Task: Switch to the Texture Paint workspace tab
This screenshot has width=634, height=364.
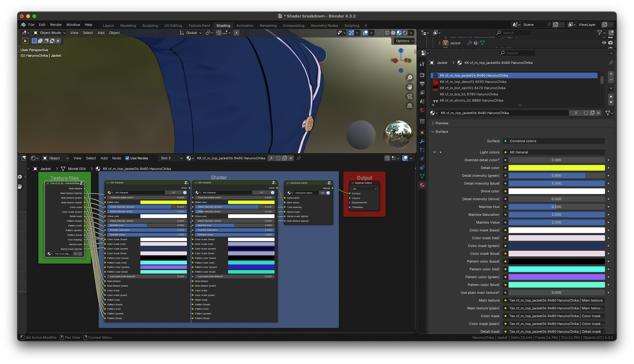Action: tap(199, 26)
